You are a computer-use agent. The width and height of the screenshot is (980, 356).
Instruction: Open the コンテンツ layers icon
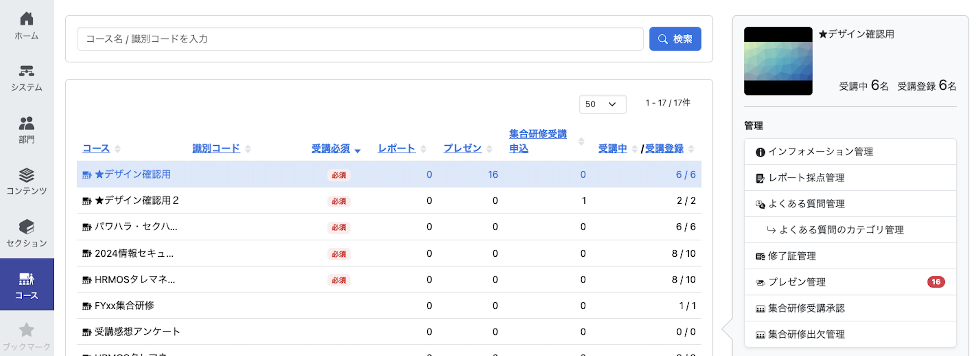(x=27, y=175)
